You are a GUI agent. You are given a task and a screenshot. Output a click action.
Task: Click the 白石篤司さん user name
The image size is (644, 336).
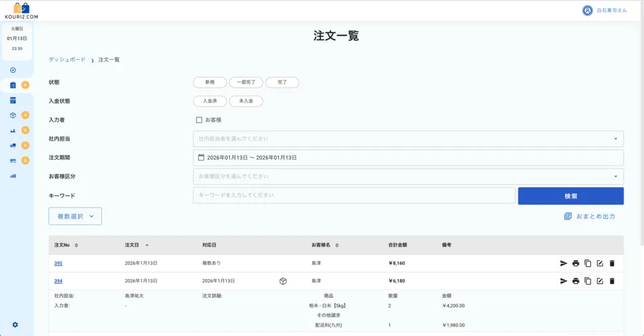click(x=612, y=11)
